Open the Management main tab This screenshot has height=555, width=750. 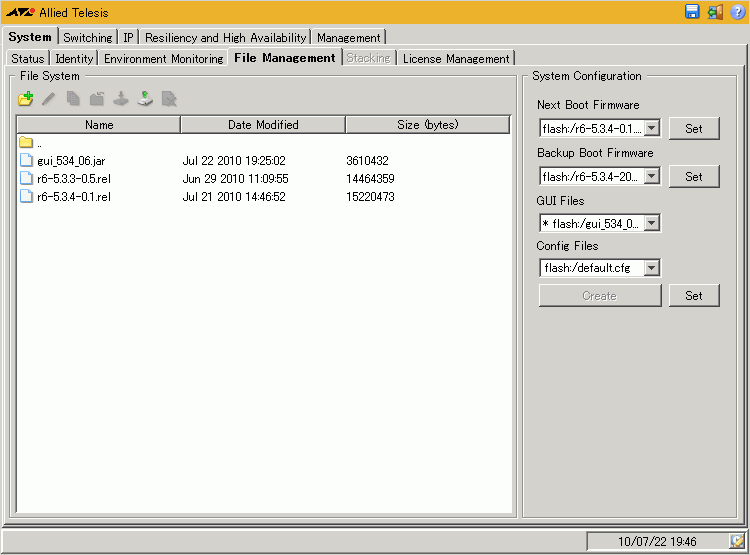[349, 37]
